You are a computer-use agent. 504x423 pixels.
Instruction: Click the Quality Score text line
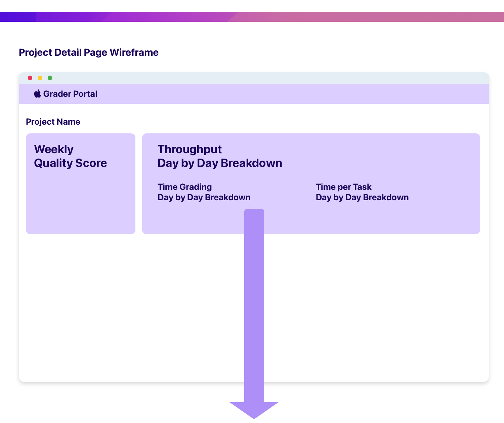[71, 163]
